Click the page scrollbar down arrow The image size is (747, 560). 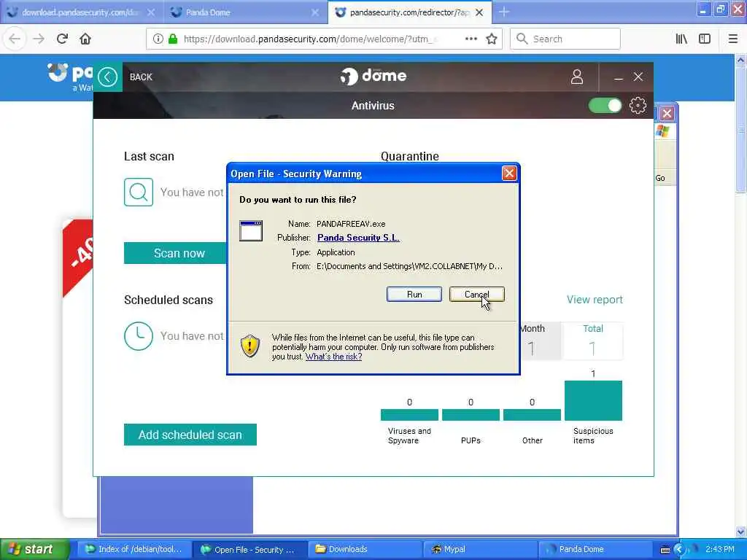pyautogui.click(x=740, y=531)
